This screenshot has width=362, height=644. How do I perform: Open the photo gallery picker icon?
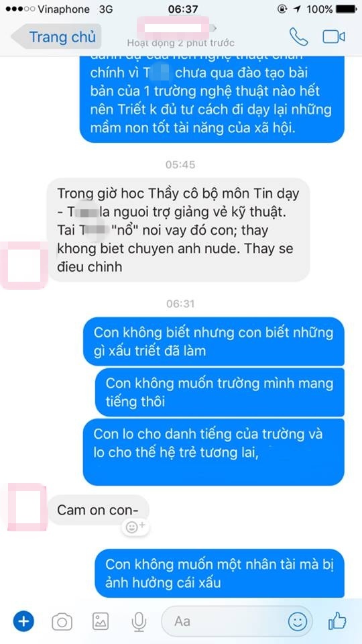[x=100, y=621]
